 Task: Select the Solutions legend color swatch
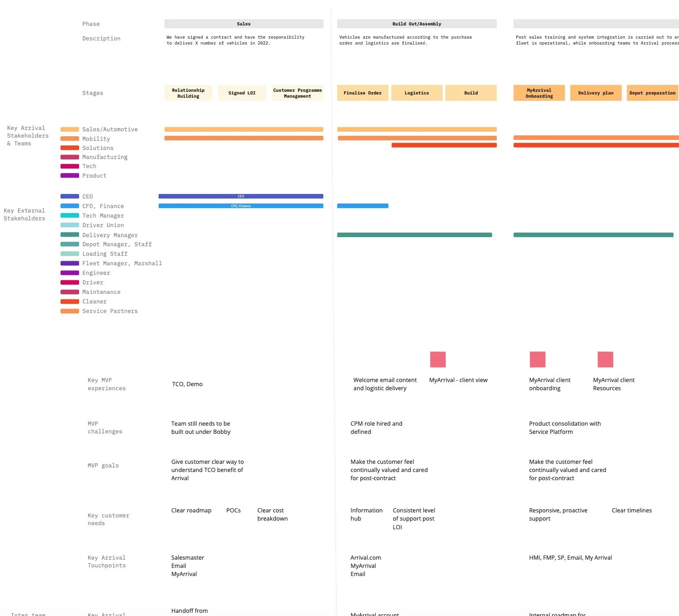click(x=70, y=148)
